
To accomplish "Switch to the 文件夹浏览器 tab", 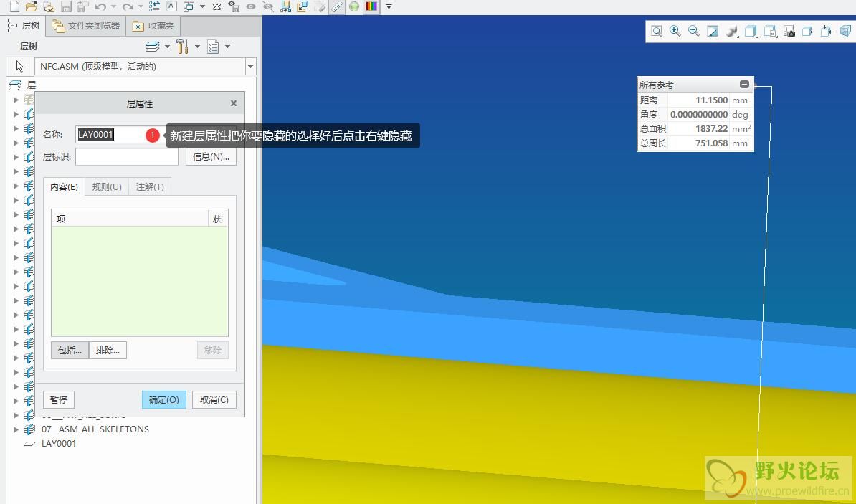I will pos(86,26).
